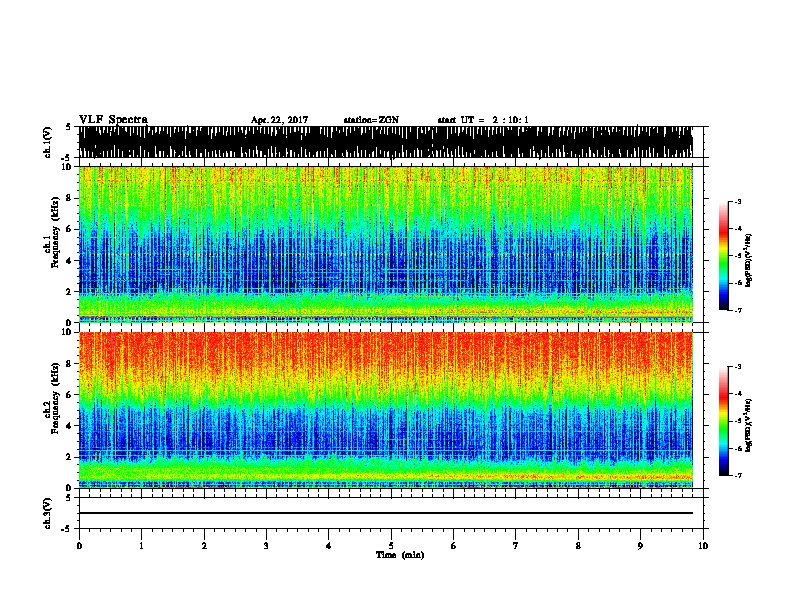Click the ch.1 spectrogram color bar
The height and width of the screenshot is (612, 792).
[x=724, y=256]
